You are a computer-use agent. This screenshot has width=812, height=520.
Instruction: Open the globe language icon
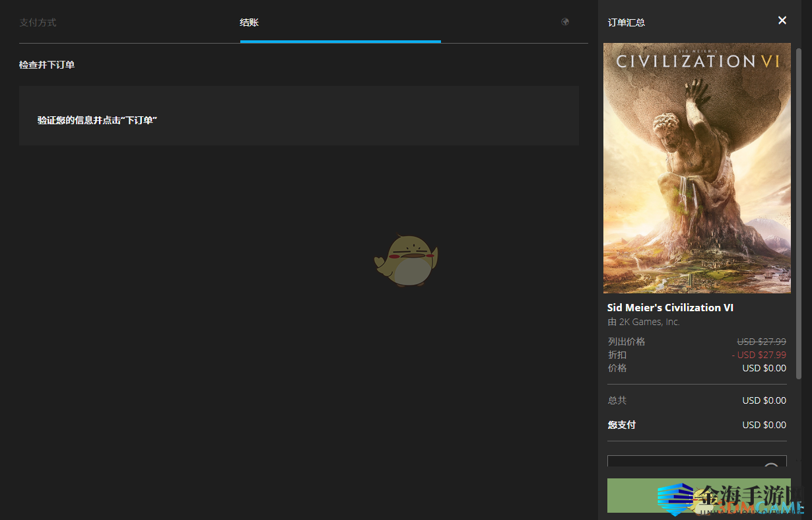pos(565,22)
